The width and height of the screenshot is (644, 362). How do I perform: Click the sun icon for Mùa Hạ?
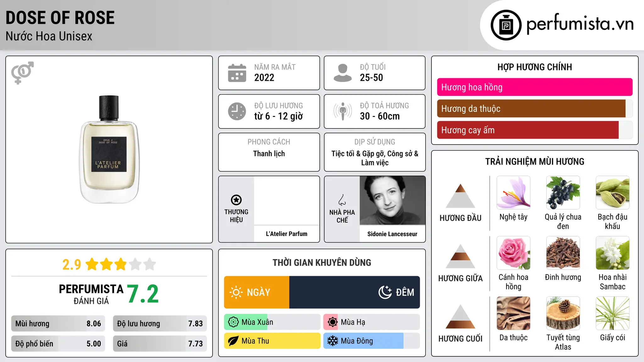(x=333, y=322)
